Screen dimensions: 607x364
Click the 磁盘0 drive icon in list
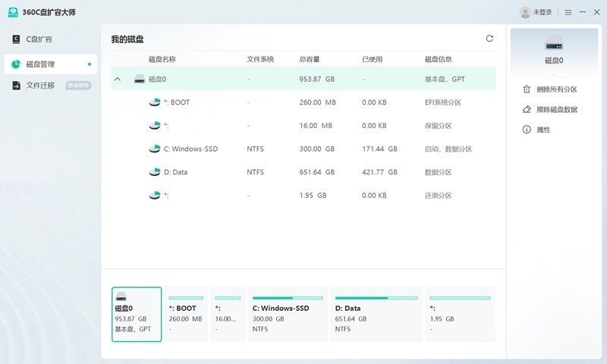[x=140, y=79]
